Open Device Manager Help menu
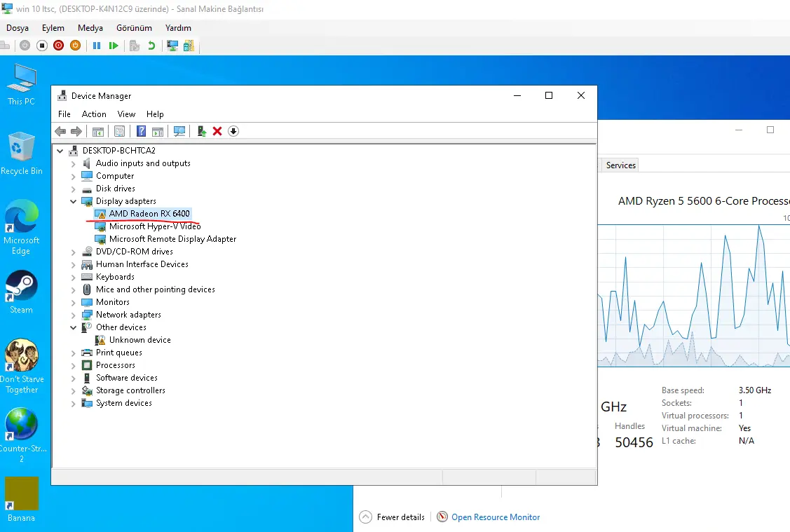This screenshot has width=790, height=532. 155,114
